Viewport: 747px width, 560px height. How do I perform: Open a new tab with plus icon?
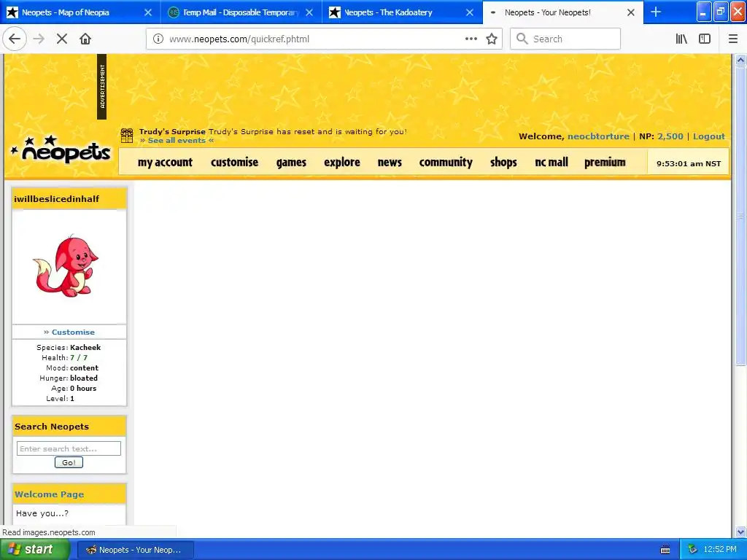[x=656, y=12]
